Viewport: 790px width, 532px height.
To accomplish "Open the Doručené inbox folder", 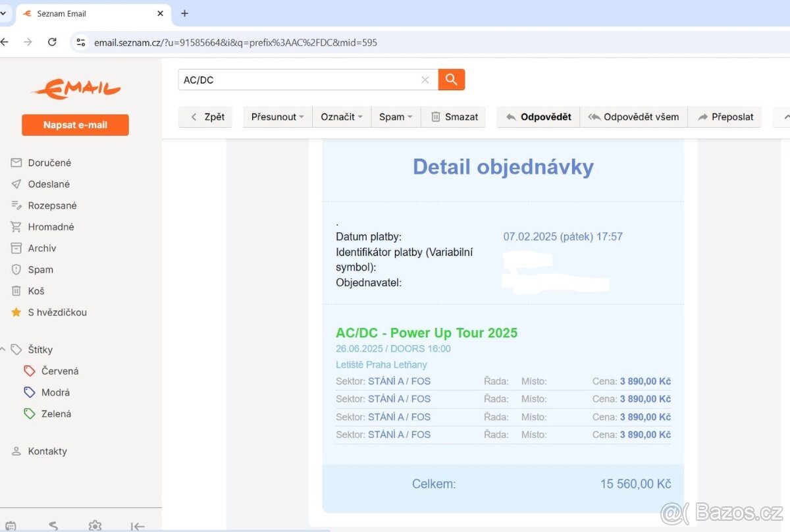I will coord(41,163).
